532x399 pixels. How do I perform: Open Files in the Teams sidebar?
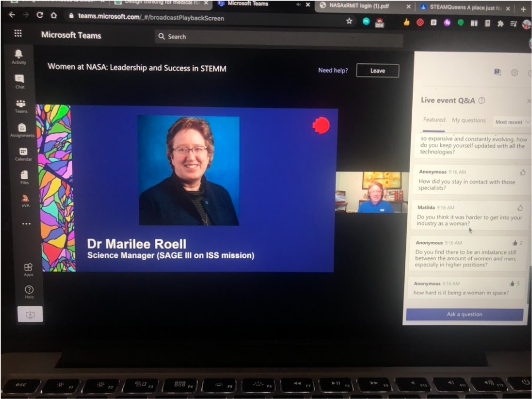24,177
